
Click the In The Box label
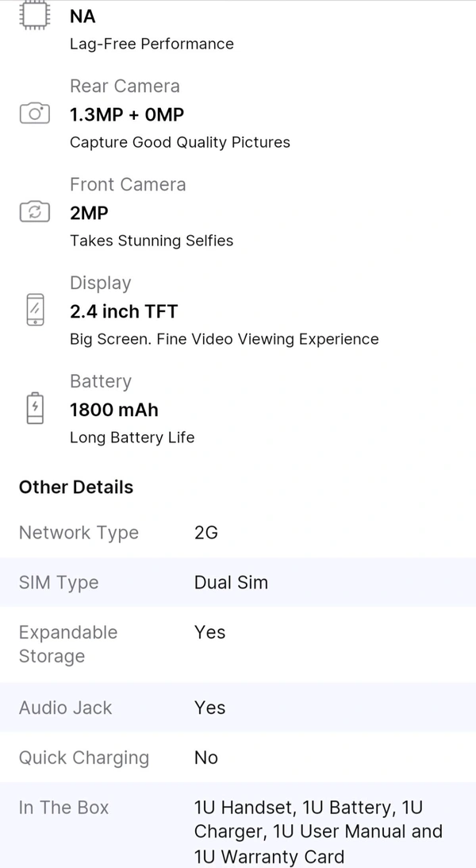point(64,808)
